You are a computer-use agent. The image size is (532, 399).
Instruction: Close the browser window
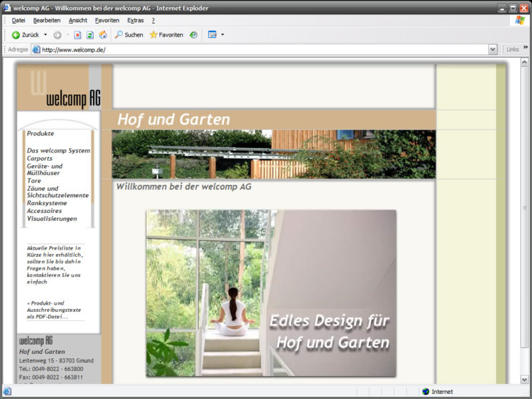pos(524,8)
